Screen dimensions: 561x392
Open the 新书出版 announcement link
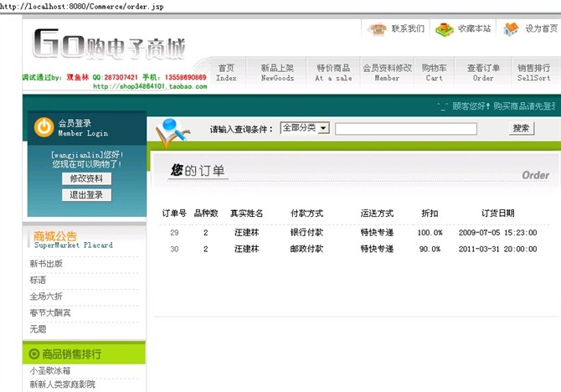pyautogui.click(x=46, y=263)
